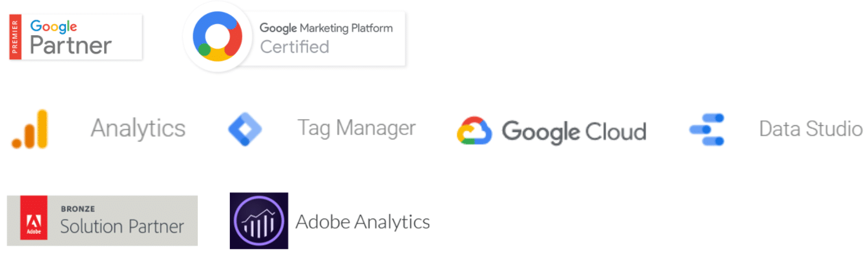Click the Google Marketing Platform circular logo

click(x=217, y=37)
